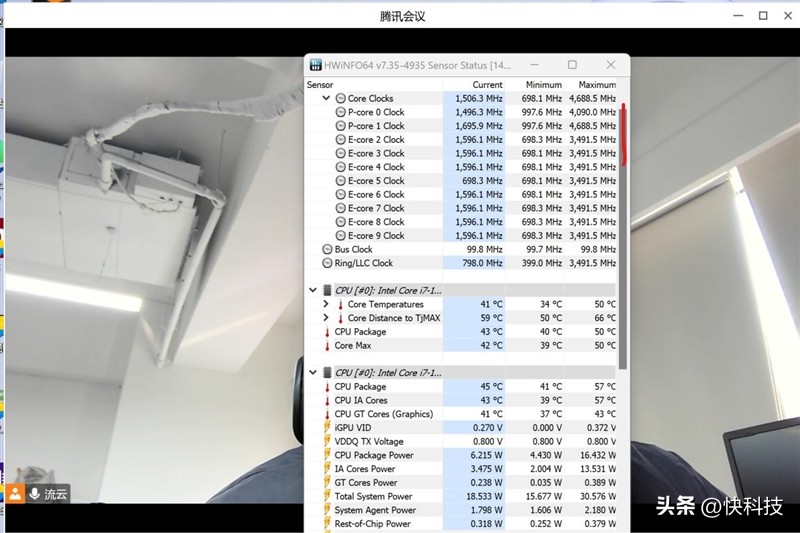Click the participant name label 流云
This screenshot has width=800, height=533.
click(x=55, y=494)
